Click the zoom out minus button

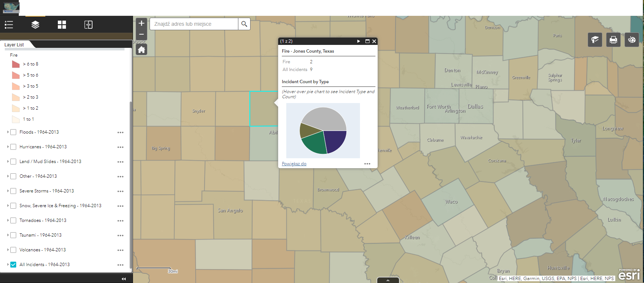141,34
